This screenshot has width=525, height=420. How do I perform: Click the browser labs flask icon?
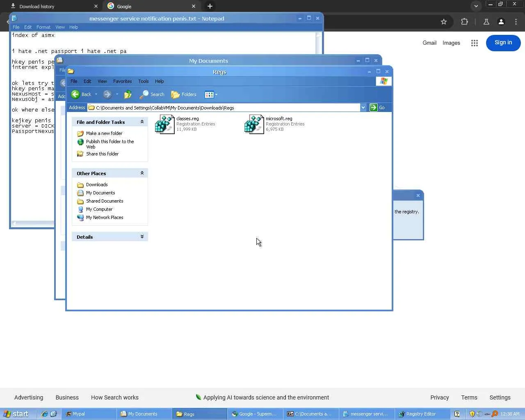coord(486,22)
